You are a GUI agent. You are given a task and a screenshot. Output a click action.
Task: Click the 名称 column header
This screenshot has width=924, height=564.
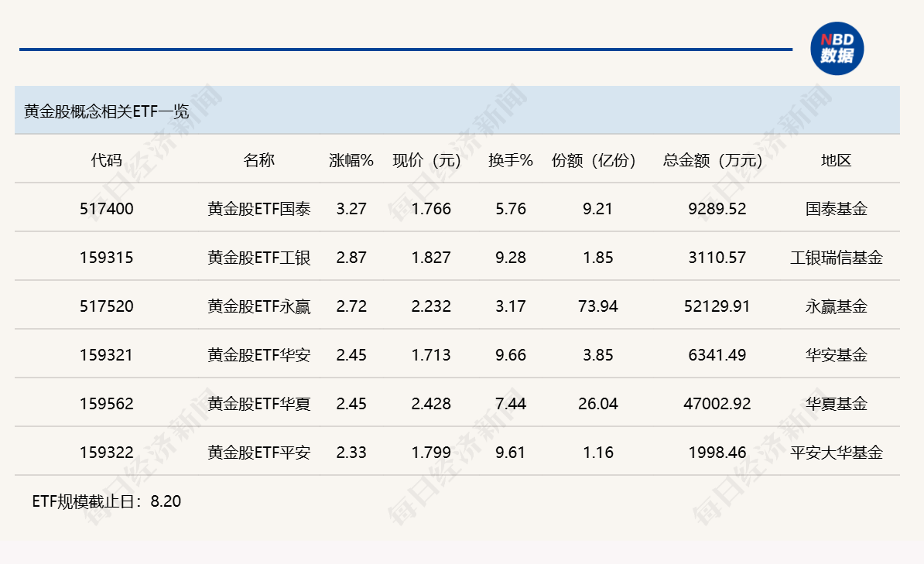click(258, 159)
